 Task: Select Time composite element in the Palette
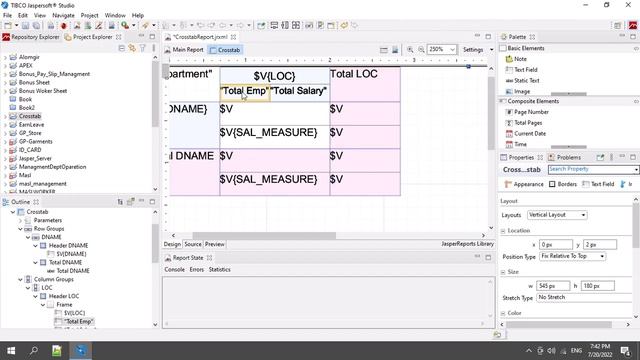[520, 144]
